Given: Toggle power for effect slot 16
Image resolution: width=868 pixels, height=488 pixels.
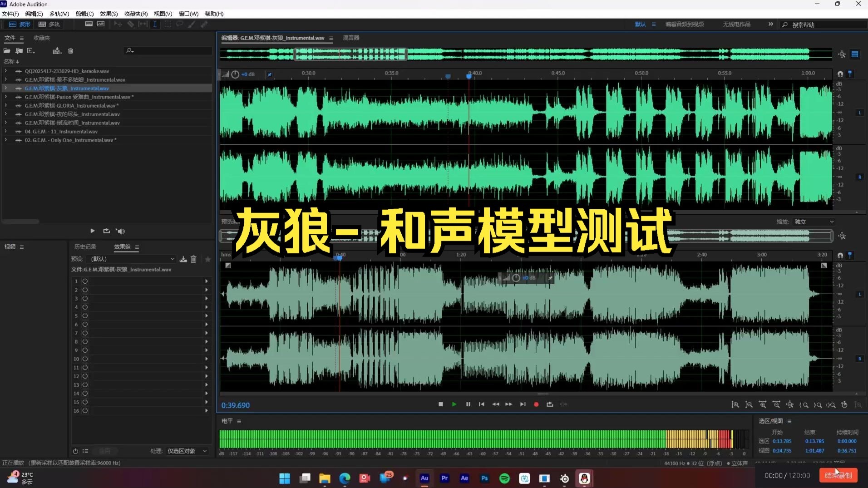Looking at the screenshot, I should [x=85, y=410].
